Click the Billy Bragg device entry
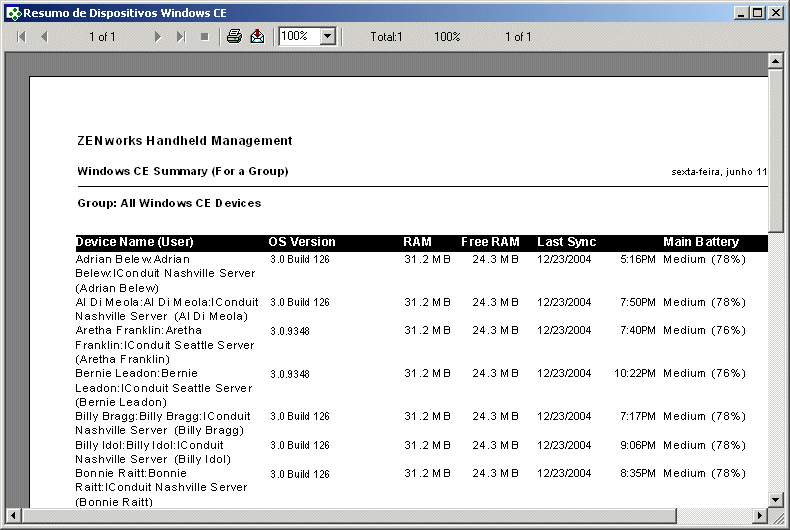The image size is (790, 530). point(163,423)
